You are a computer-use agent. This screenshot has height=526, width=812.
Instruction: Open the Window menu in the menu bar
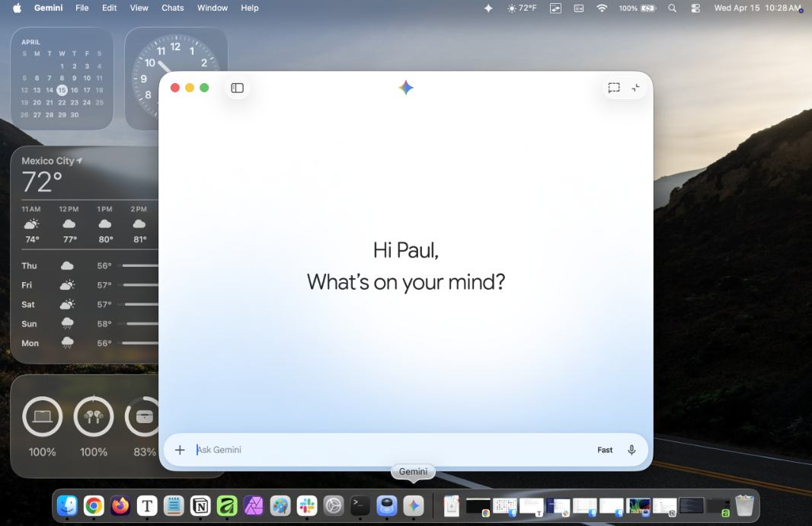pos(213,8)
